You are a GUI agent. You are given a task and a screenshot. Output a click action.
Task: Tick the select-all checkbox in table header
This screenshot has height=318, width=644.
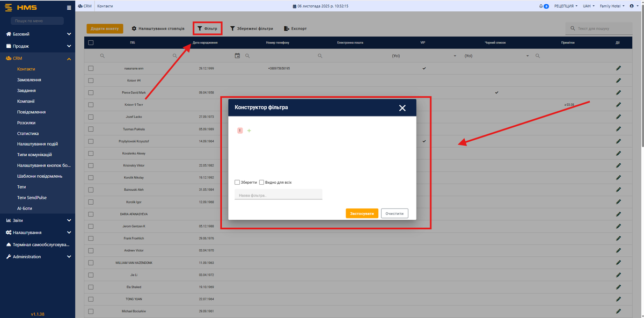[x=91, y=42]
